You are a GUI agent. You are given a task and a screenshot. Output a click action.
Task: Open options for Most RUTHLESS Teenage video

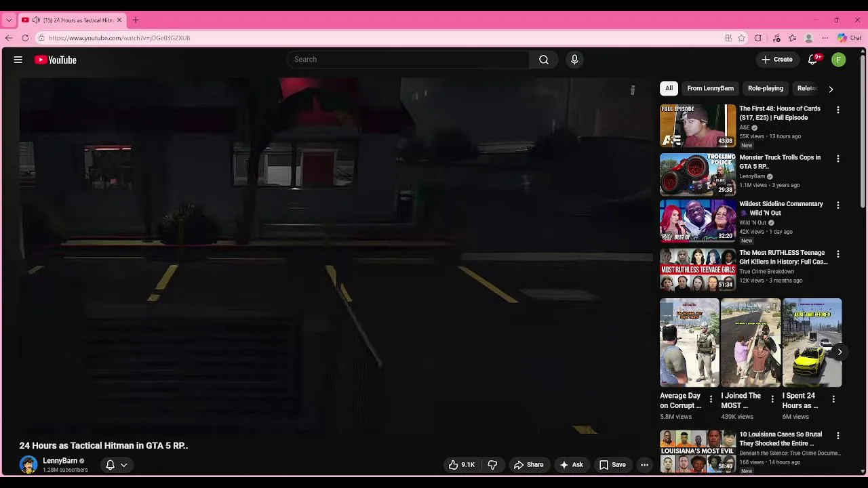[x=838, y=254]
